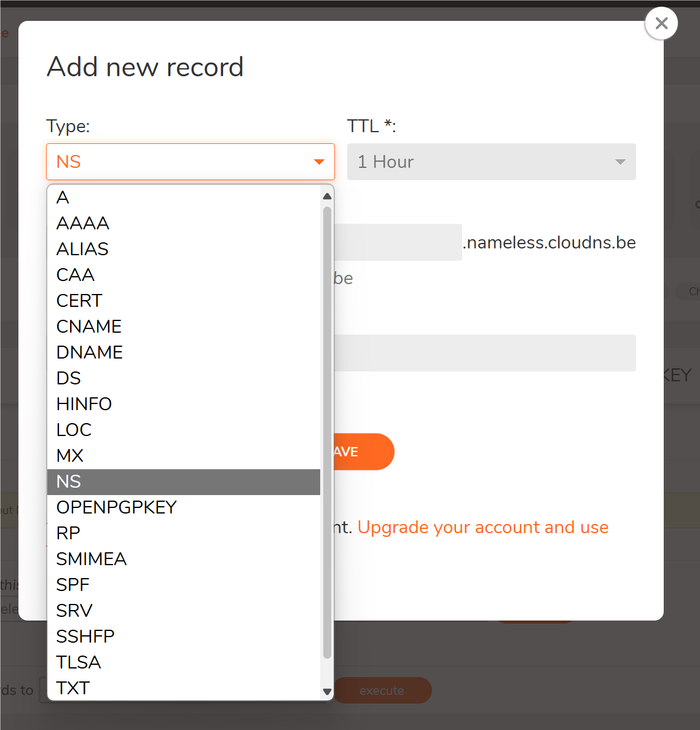Viewport: 700px width, 730px height.
Task: Select DS in the type list
Action: 184,378
